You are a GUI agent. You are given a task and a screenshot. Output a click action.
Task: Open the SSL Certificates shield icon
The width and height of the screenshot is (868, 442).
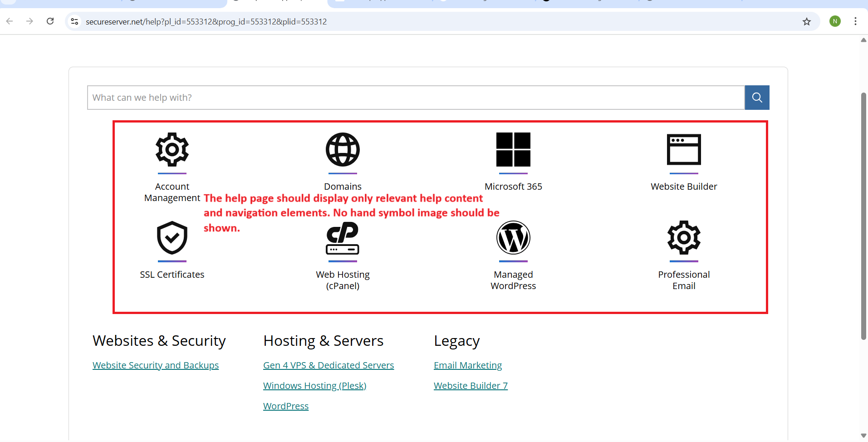click(x=172, y=238)
